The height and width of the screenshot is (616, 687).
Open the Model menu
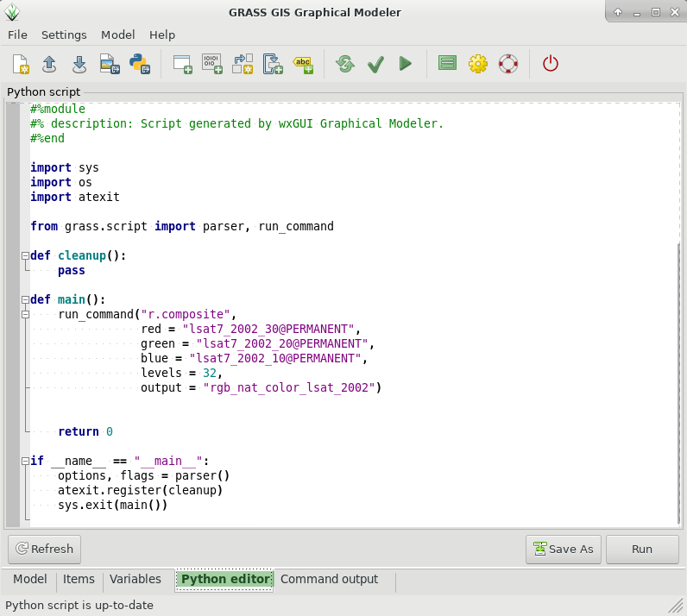tap(117, 35)
